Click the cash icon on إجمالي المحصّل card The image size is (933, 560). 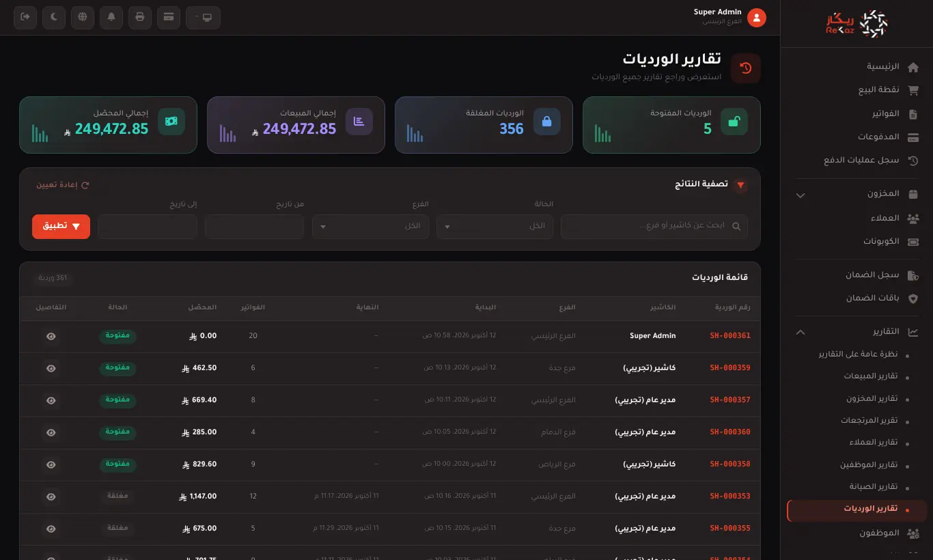[x=171, y=122]
